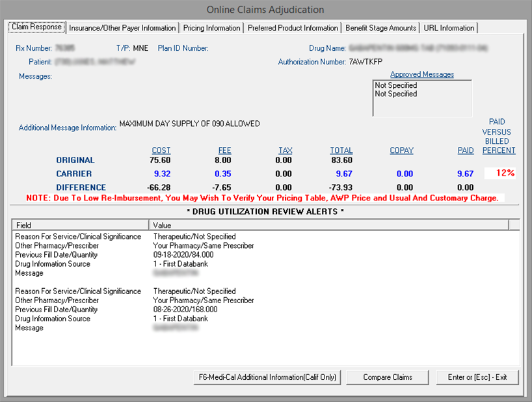Open the Pricing Information tab
This screenshot has height=402, width=532.
tap(211, 28)
